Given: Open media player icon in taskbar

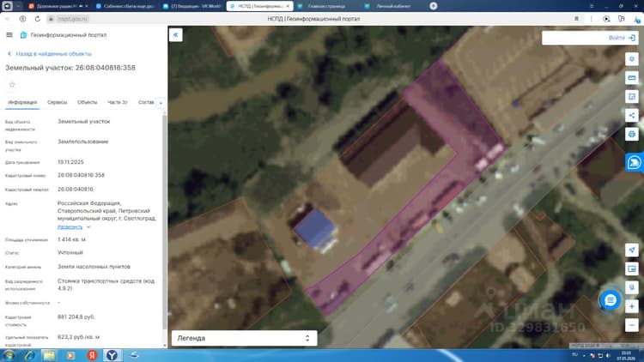Looking at the screenshot, I should 70,355.
